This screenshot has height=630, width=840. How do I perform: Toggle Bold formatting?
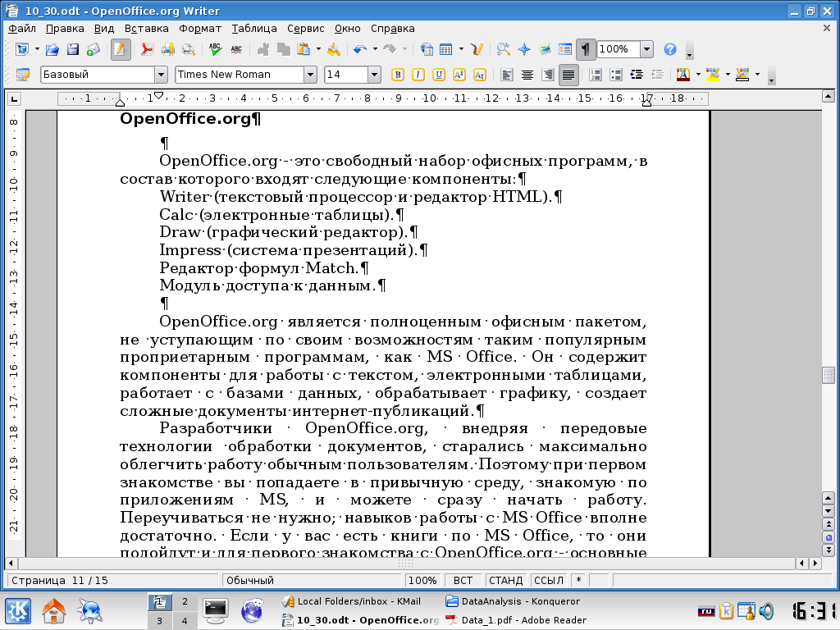click(398, 75)
